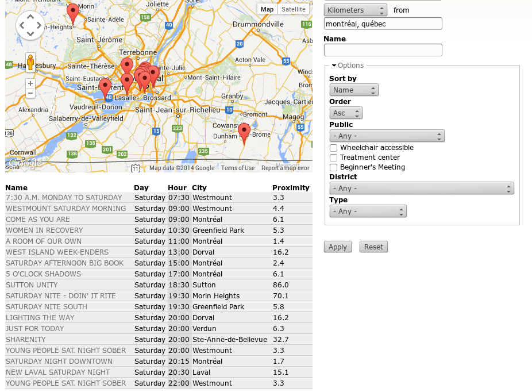The width and height of the screenshot is (532, 392).
Task: Click the map zoom out minus button
Action: pos(30,93)
